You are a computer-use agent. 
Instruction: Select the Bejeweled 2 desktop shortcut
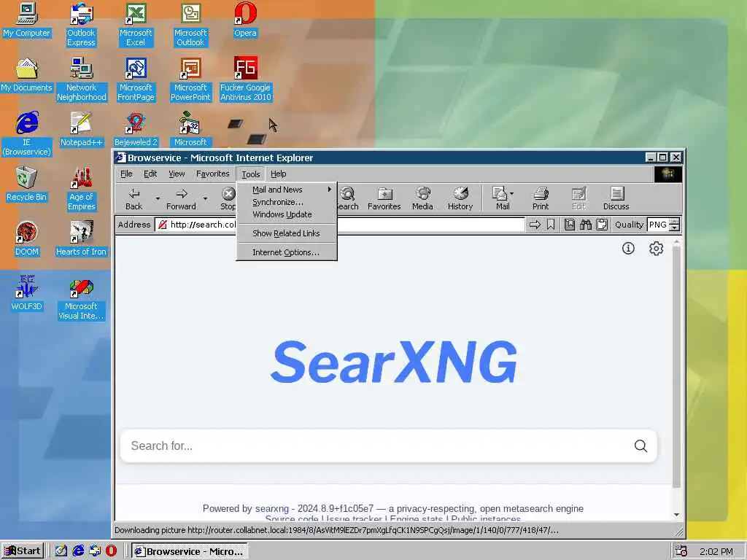(x=136, y=130)
